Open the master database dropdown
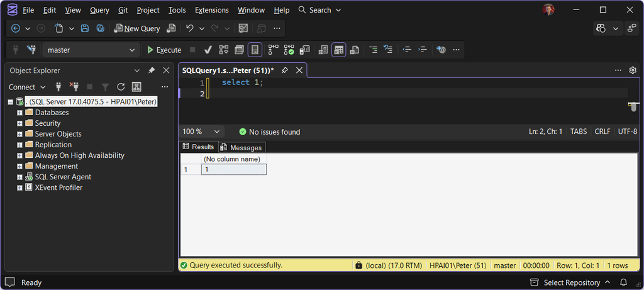This screenshot has width=644, height=290. coord(90,50)
